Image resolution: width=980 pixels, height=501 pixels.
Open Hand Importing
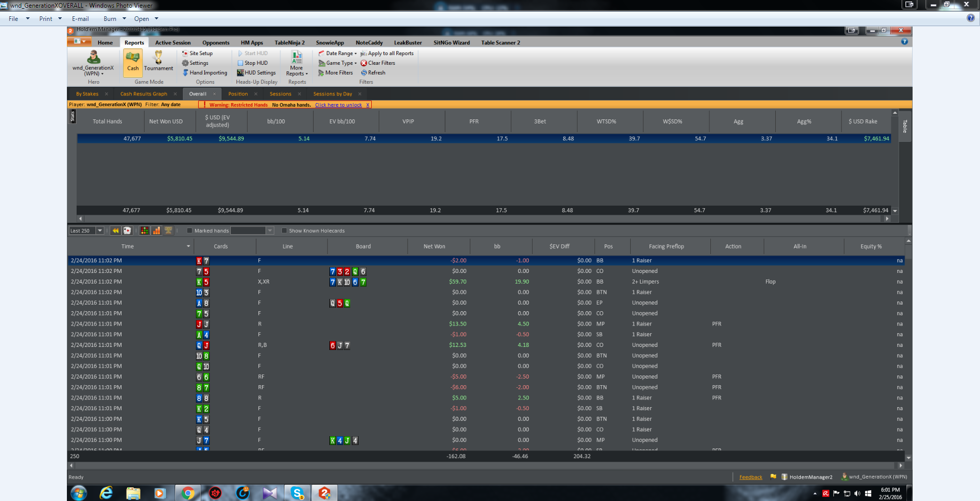pos(204,72)
